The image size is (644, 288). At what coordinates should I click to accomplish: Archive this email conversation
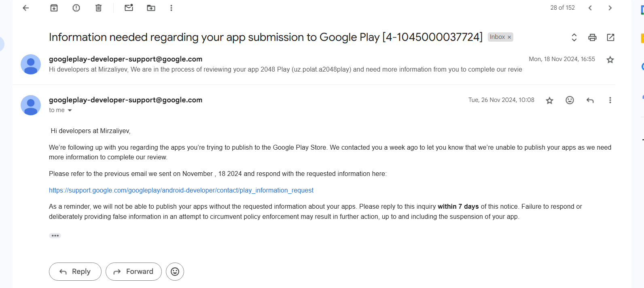point(54,8)
